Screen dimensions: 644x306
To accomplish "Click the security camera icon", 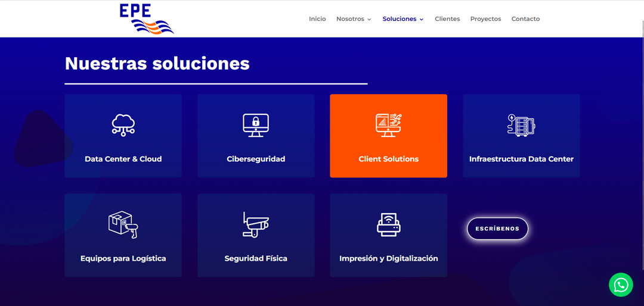I will point(256,224).
